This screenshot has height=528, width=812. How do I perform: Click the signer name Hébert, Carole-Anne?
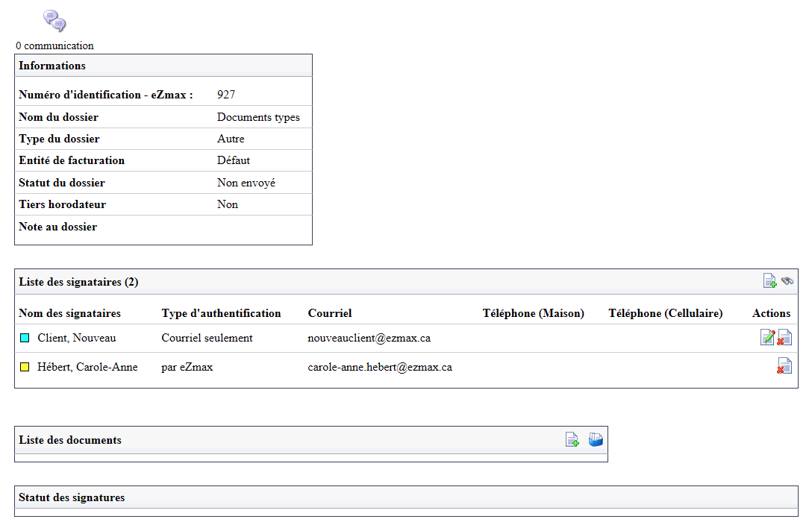coord(87,367)
